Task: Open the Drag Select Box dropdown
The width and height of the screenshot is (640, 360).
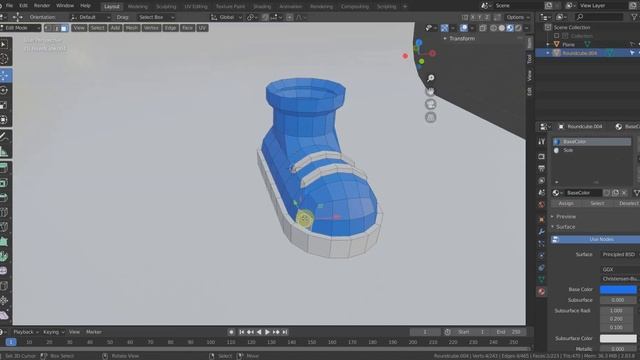Action: (x=156, y=17)
